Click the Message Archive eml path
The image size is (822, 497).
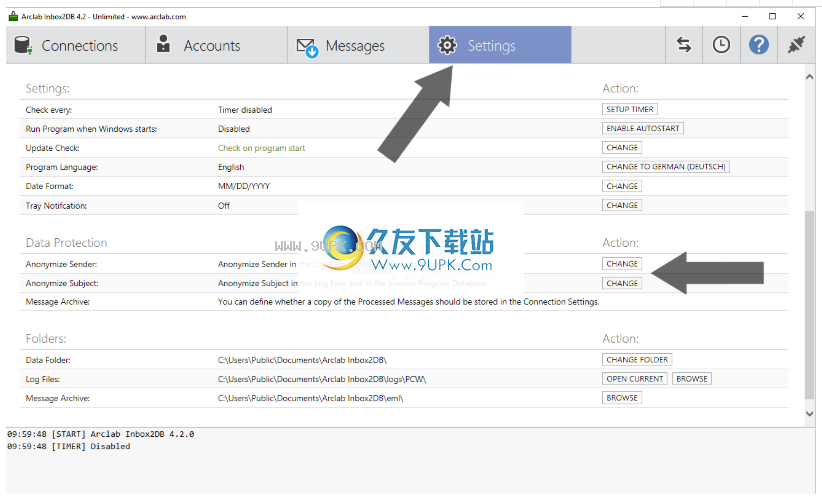[x=310, y=398]
